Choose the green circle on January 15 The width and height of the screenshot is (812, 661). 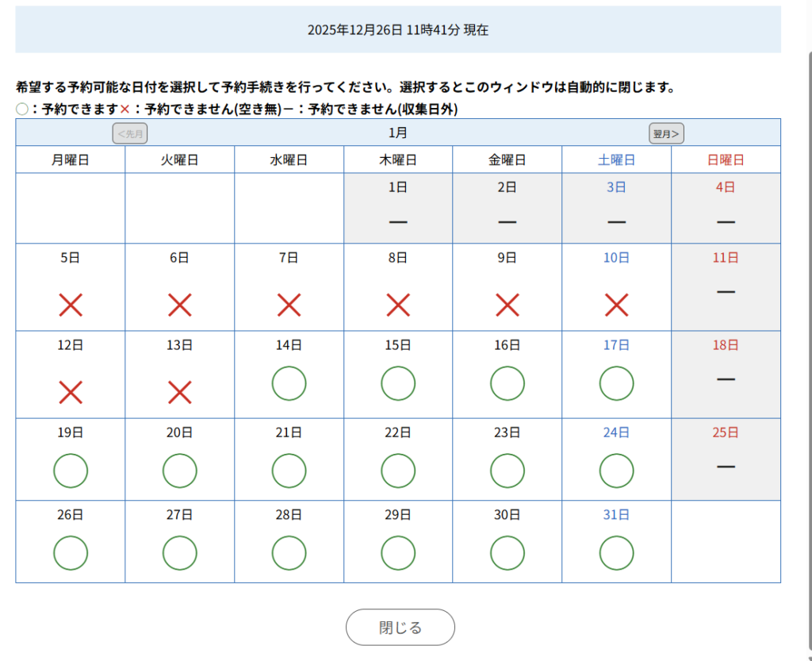point(398,383)
